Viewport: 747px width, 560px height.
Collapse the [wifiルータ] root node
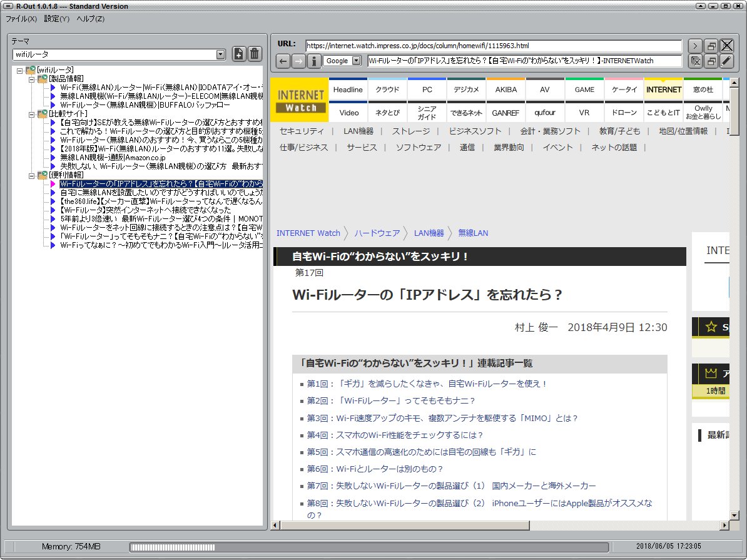(19, 71)
